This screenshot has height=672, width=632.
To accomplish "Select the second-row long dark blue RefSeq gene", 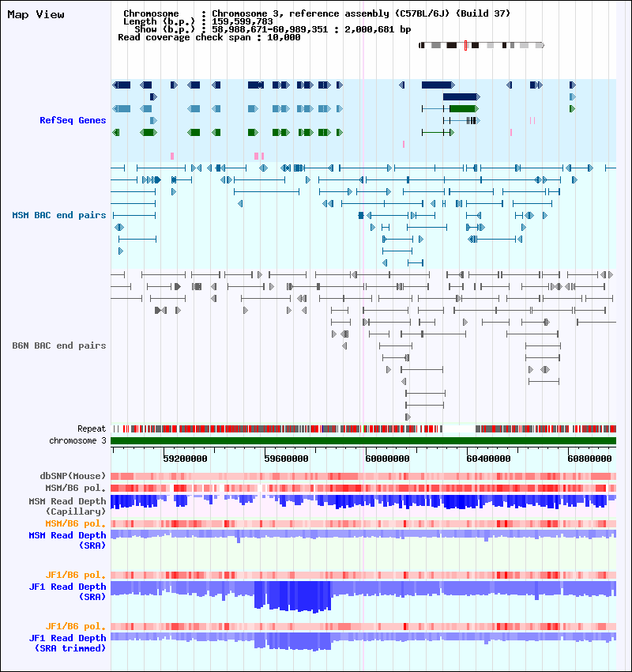I will tap(461, 97).
